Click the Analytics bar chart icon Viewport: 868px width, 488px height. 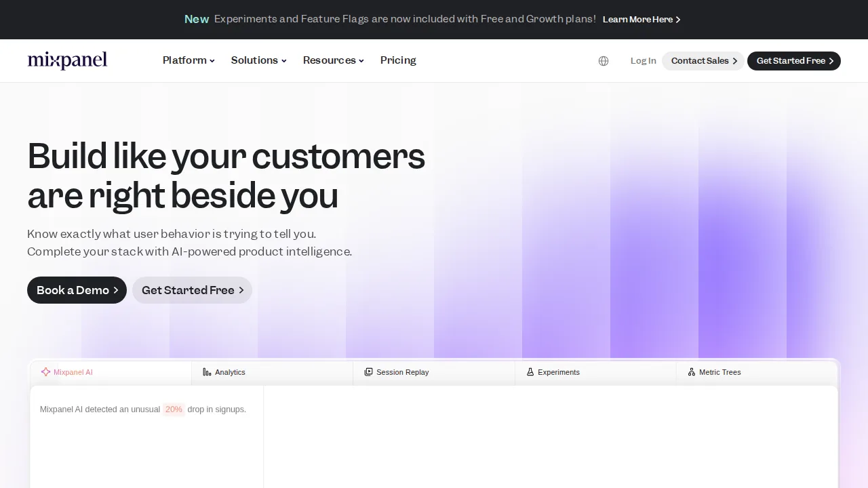(207, 372)
